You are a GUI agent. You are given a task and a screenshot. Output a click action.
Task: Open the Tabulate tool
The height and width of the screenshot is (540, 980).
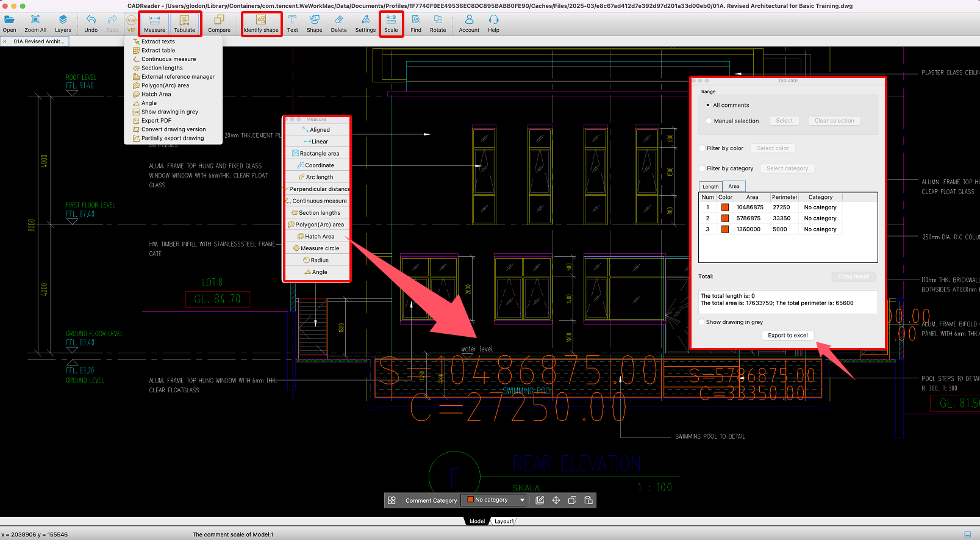point(184,24)
